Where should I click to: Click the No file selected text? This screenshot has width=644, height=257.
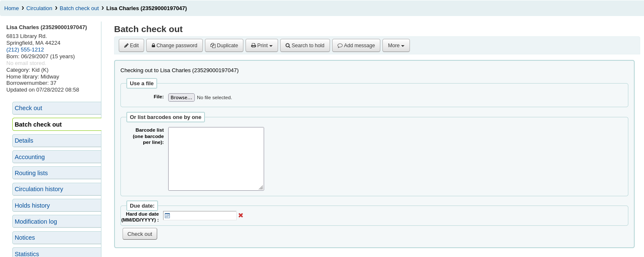tap(214, 97)
